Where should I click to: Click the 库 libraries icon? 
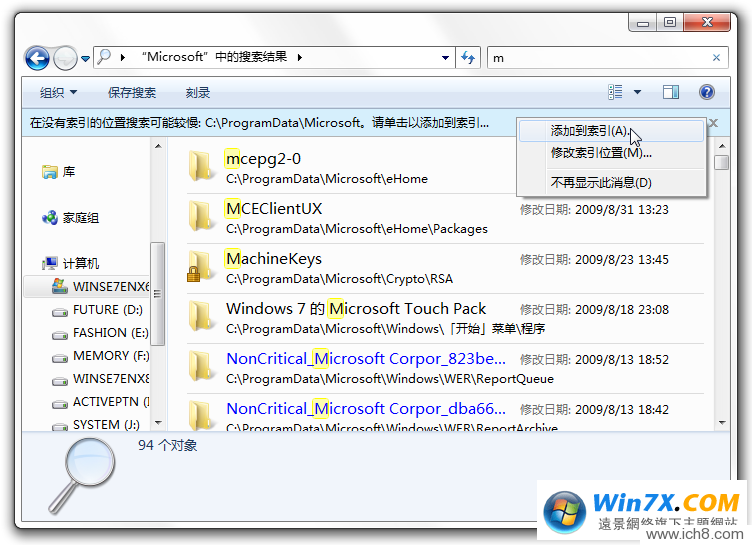pyautogui.click(x=50, y=172)
